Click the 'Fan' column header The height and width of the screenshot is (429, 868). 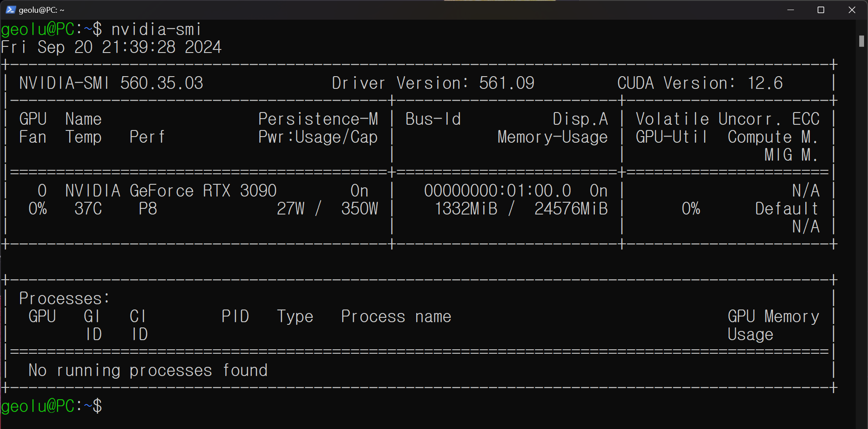[33, 137]
